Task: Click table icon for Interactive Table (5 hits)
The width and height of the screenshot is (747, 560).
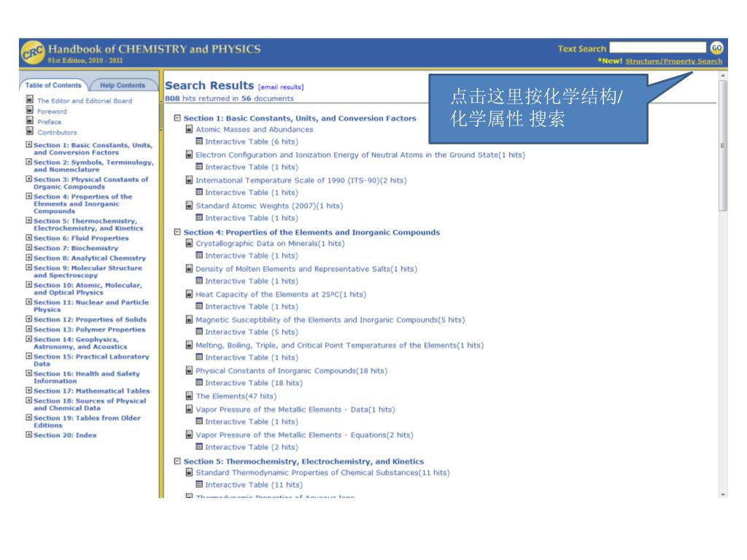Action: pyautogui.click(x=199, y=332)
